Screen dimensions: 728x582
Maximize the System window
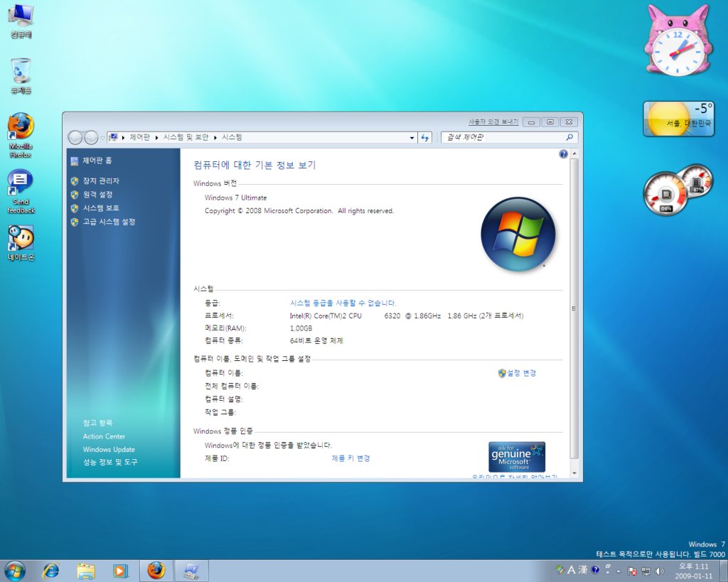point(550,122)
